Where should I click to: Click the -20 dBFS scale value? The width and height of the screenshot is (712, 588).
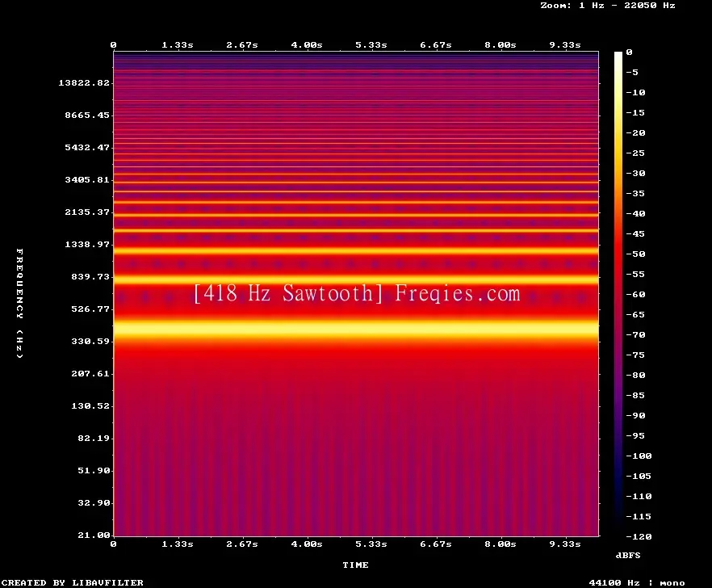pyautogui.click(x=635, y=132)
